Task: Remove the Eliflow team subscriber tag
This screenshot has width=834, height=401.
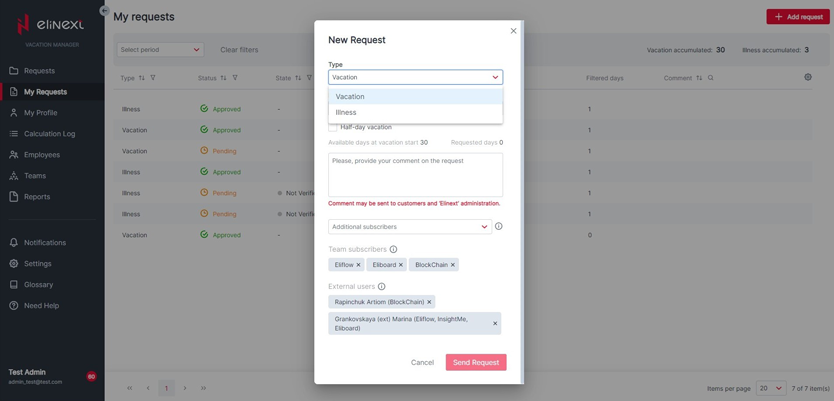Action: coord(358,265)
